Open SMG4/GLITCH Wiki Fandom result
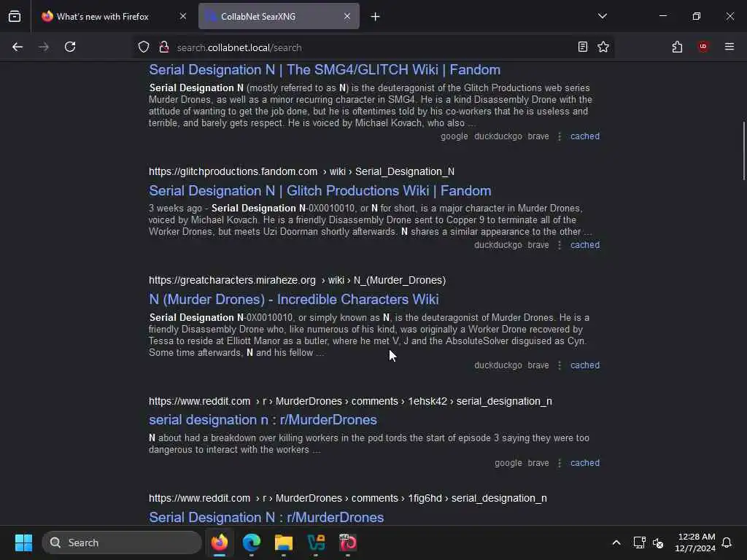747x560 pixels. (x=325, y=69)
